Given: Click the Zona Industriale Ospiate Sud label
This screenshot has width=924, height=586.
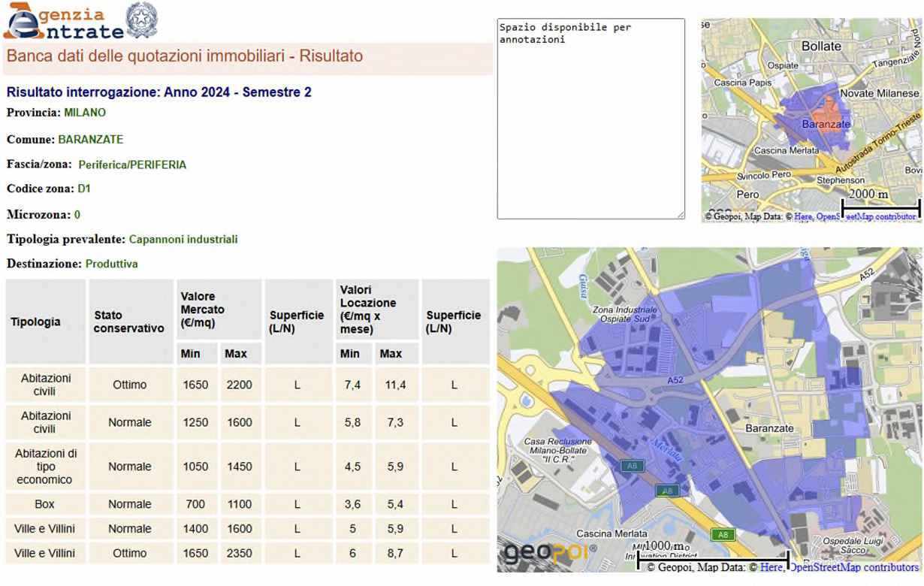Looking at the screenshot, I should pos(624,315).
